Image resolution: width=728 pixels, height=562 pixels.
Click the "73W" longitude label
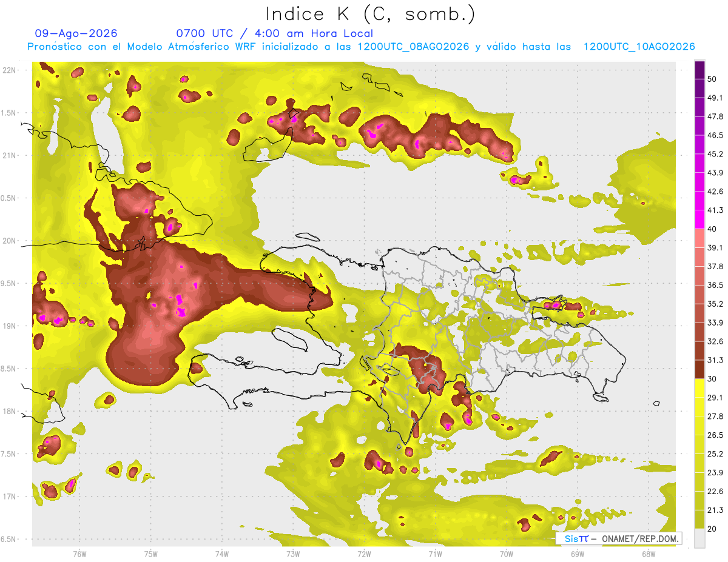coord(293,554)
